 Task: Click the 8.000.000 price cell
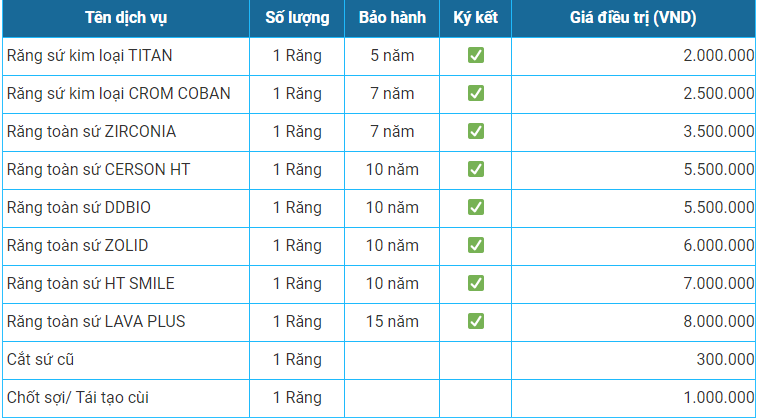pos(633,322)
